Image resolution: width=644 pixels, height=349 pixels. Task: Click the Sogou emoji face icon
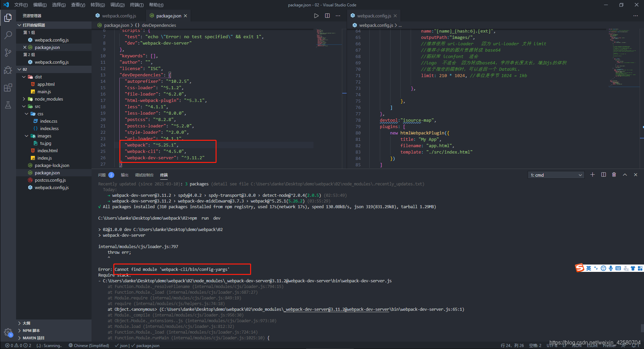tap(603, 268)
